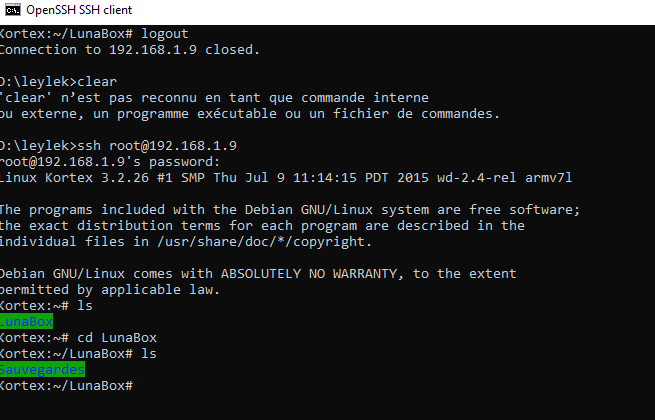
Task: Click the highlighted LunaBox directory listing
Action: pyautogui.click(x=26, y=321)
